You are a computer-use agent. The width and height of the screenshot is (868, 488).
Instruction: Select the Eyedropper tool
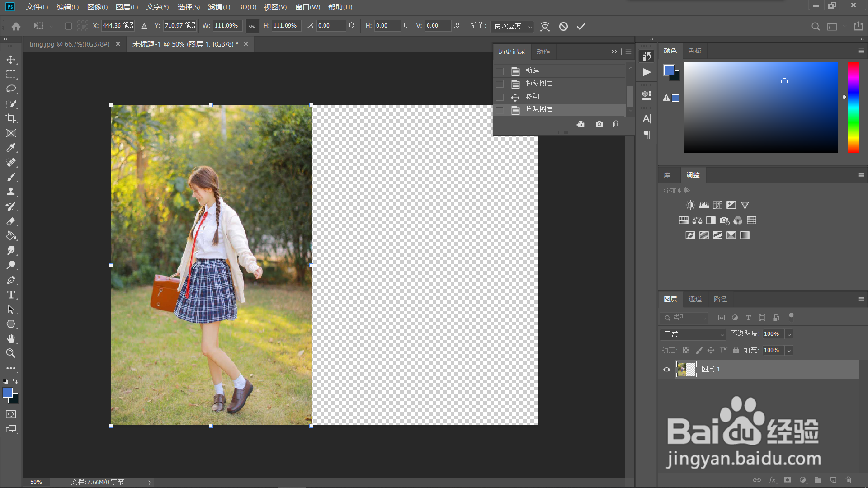pyautogui.click(x=11, y=148)
